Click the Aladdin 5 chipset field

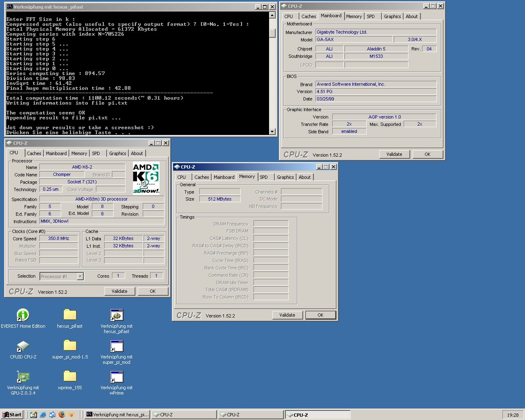click(x=376, y=49)
